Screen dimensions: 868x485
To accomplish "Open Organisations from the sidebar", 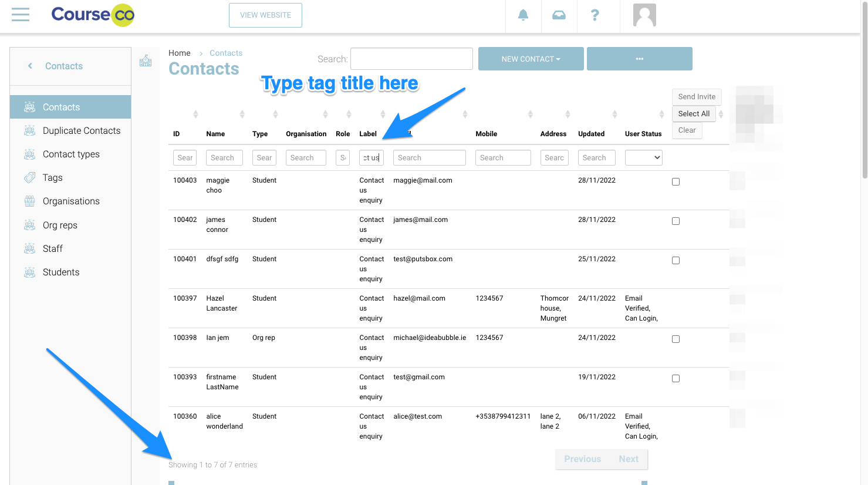I will point(71,201).
